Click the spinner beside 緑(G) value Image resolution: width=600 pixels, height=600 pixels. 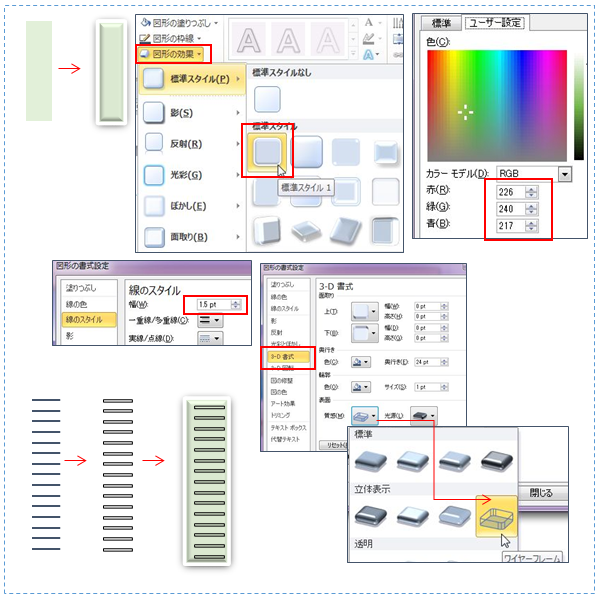coord(532,209)
